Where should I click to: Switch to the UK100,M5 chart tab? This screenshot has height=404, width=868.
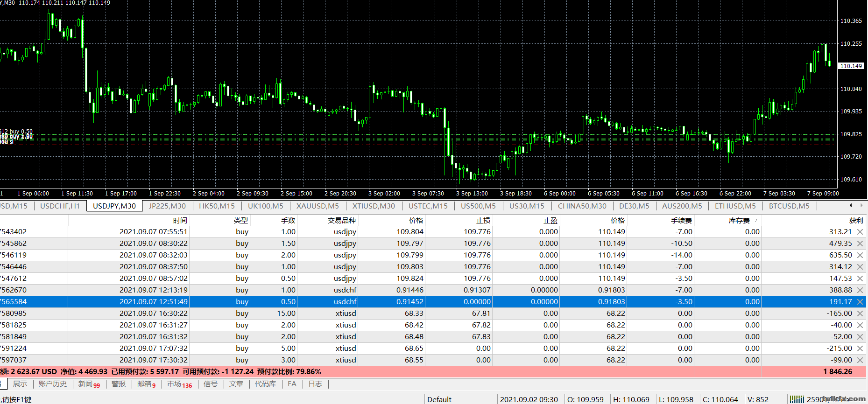point(265,206)
